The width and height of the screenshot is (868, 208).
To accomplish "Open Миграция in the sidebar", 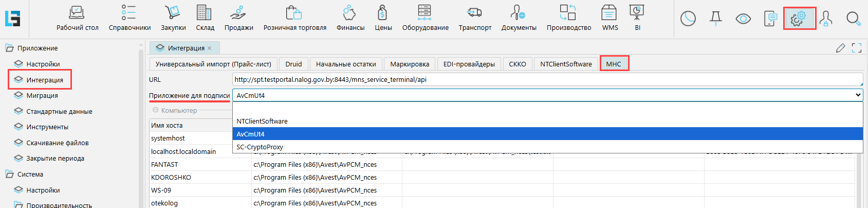I will click(x=42, y=95).
